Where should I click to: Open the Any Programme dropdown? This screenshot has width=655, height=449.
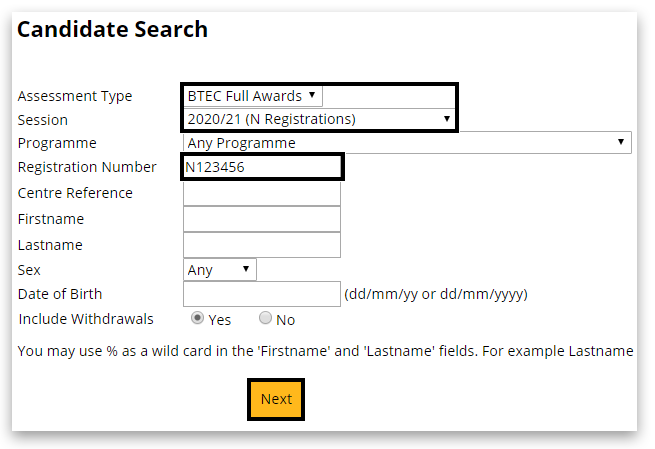[x=408, y=143]
